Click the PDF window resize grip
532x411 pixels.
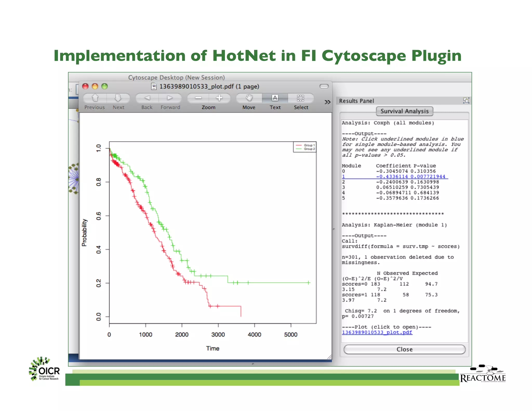[x=329, y=357]
